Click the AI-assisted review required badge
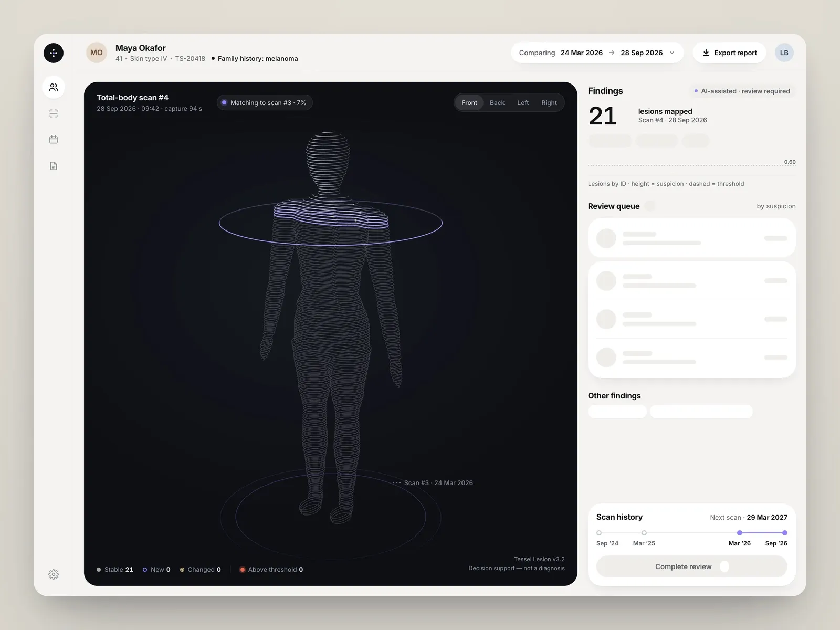Image resolution: width=840 pixels, height=630 pixels. pyautogui.click(x=742, y=91)
